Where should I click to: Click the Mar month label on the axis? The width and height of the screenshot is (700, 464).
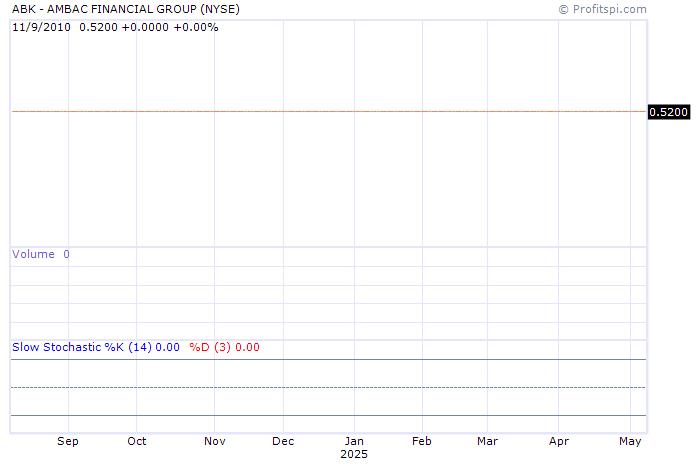(488, 441)
